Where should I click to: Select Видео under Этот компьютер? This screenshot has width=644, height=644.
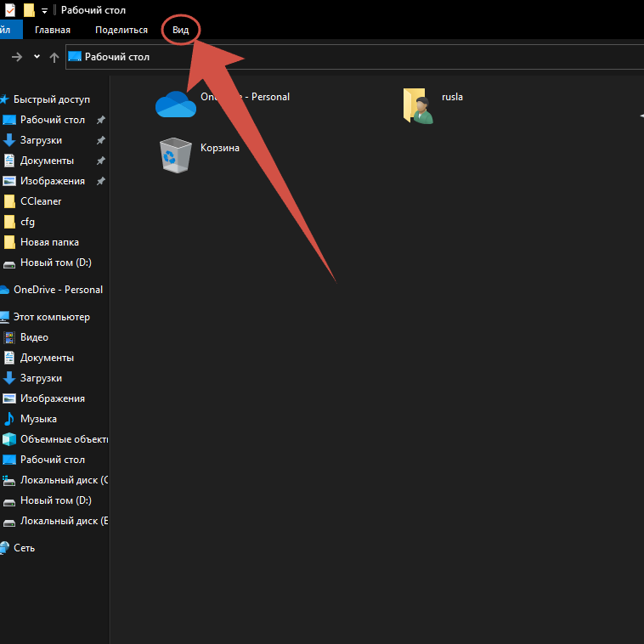coord(34,337)
